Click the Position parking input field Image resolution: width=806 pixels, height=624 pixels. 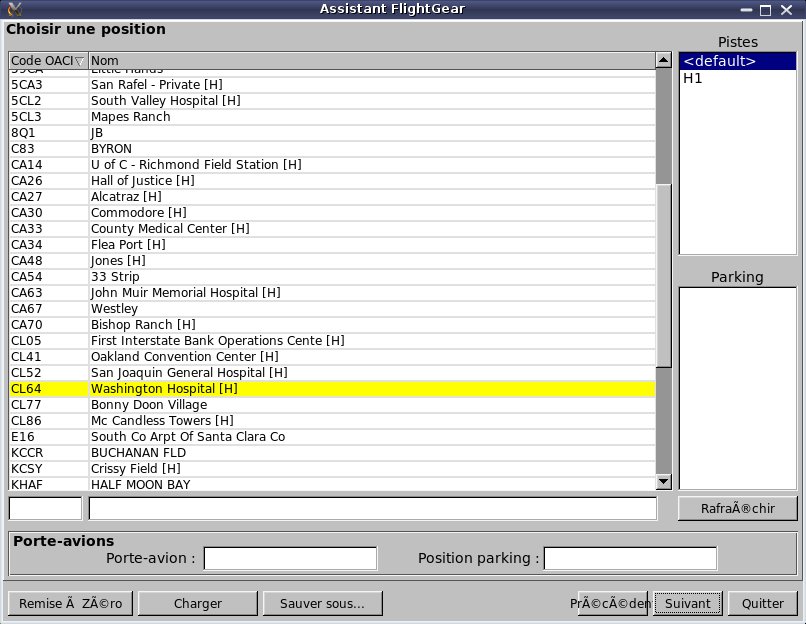(x=630, y=558)
